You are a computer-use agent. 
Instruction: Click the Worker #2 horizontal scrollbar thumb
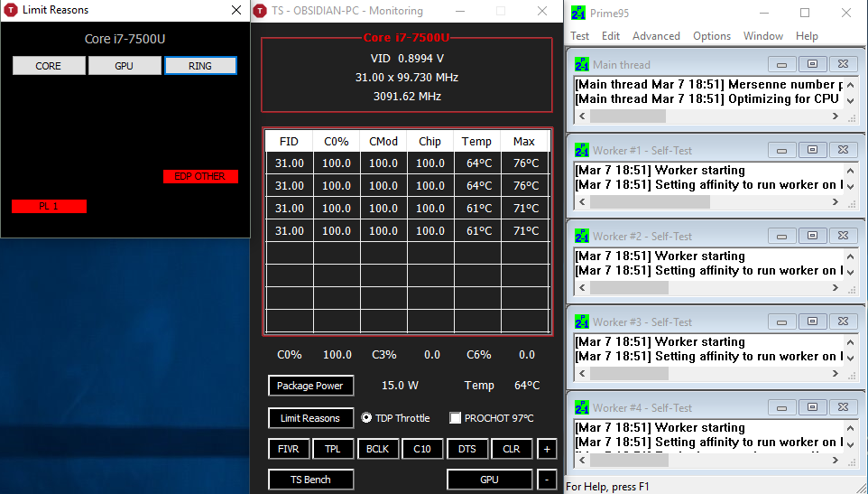pos(630,287)
